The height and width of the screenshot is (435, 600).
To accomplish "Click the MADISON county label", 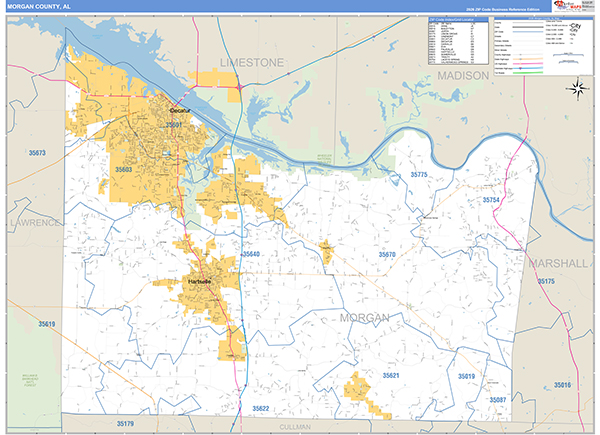I will (x=463, y=76).
